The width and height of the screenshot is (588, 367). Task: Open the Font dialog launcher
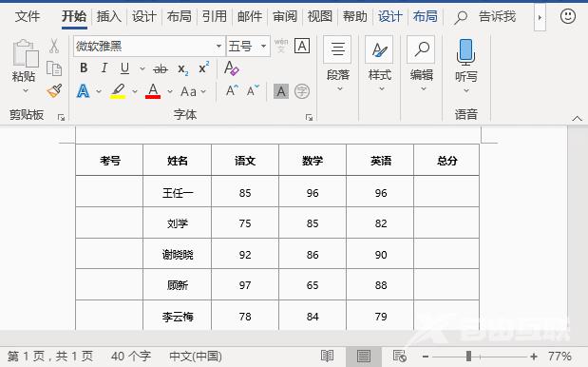[x=309, y=118]
